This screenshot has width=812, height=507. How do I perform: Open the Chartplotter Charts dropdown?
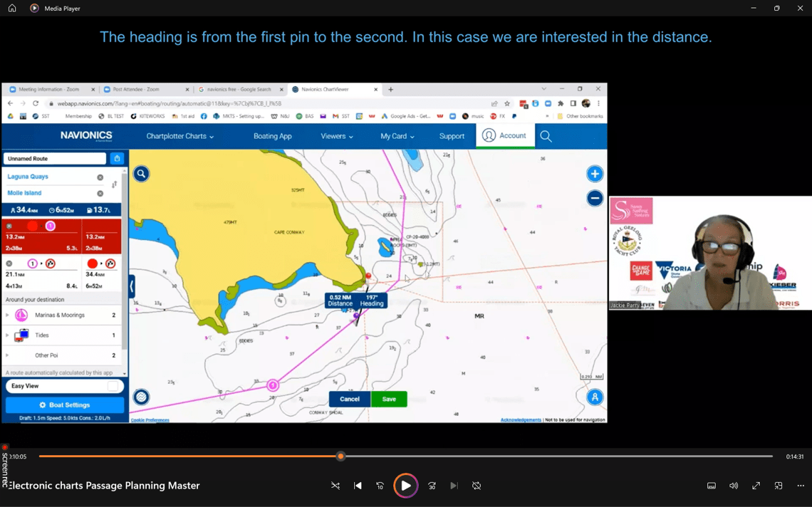pos(181,135)
